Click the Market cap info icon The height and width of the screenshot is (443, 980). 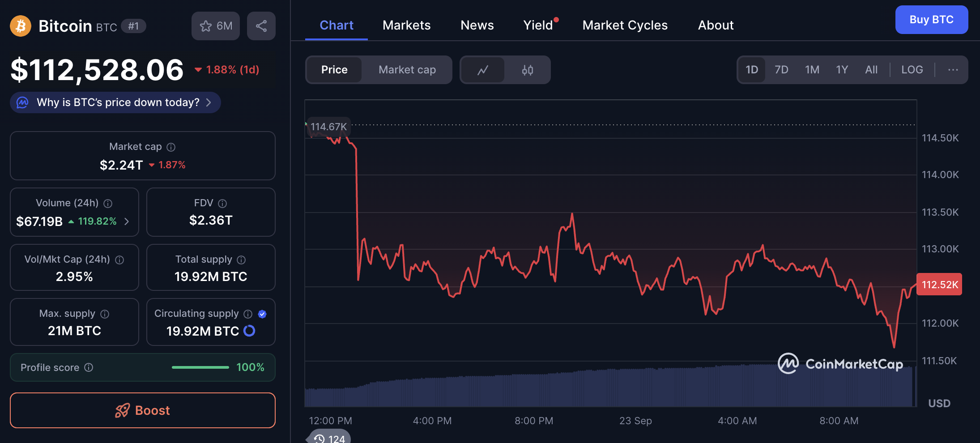tap(171, 147)
